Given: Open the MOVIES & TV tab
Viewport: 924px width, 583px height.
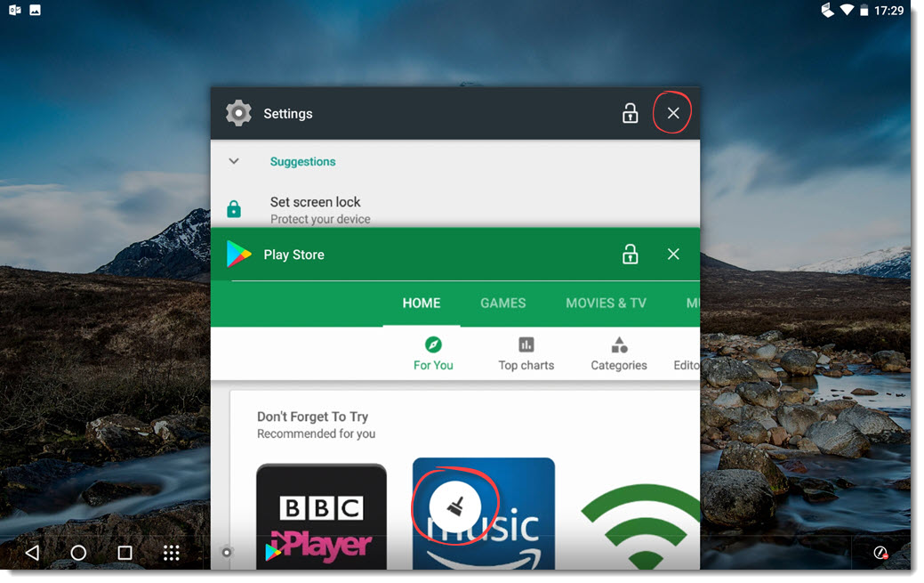Looking at the screenshot, I should (x=606, y=303).
